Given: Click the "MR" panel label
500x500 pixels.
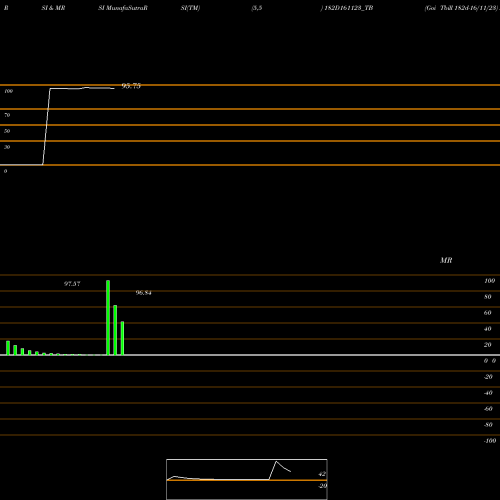Looking at the screenshot, I should coord(446,260).
